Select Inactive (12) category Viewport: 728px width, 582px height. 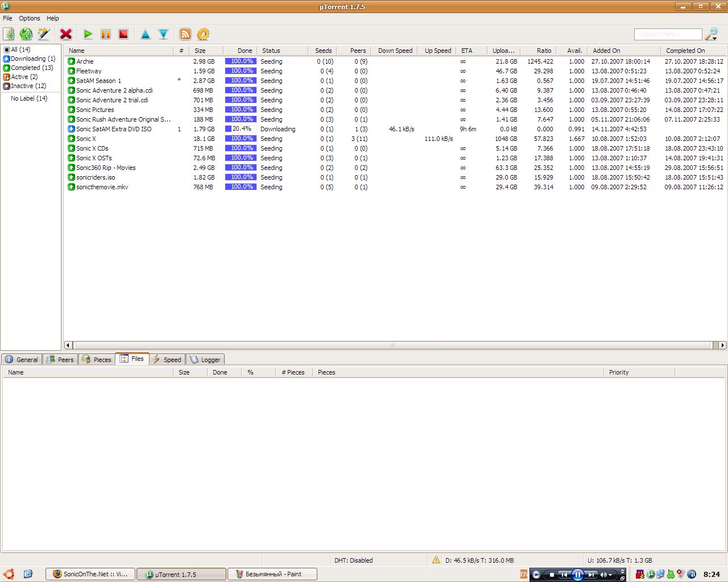pyautogui.click(x=24, y=86)
